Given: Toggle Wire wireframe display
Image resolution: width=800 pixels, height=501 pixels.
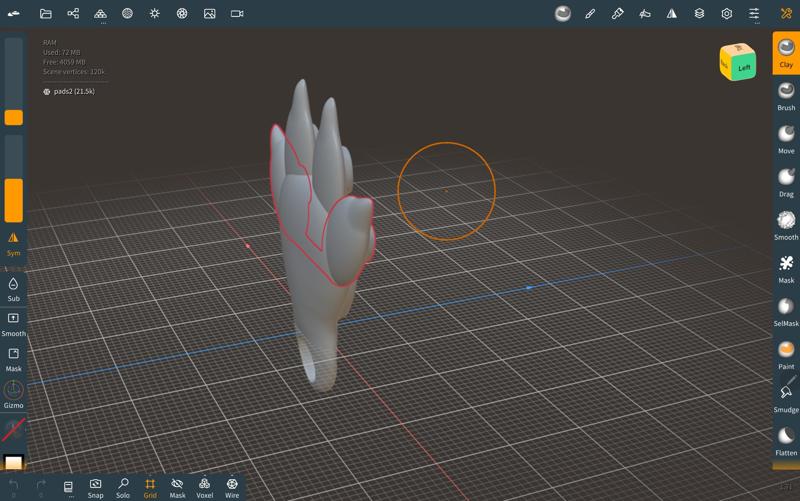Looking at the screenshot, I should pyautogui.click(x=232, y=488).
